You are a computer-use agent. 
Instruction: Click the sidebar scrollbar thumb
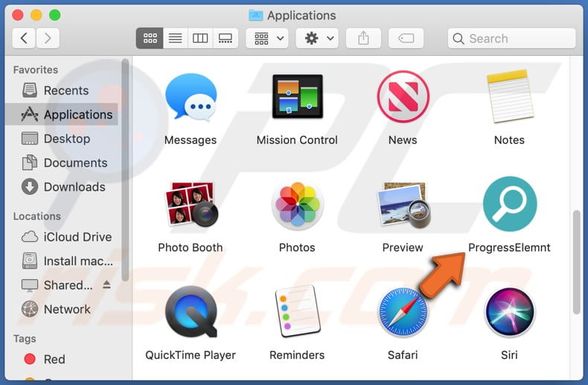click(x=125, y=170)
